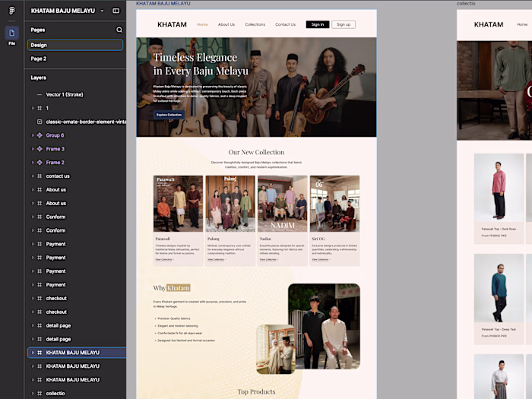Expand the Frame 3 layer
This screenshot has height=399, width=532.
point(33,149)
